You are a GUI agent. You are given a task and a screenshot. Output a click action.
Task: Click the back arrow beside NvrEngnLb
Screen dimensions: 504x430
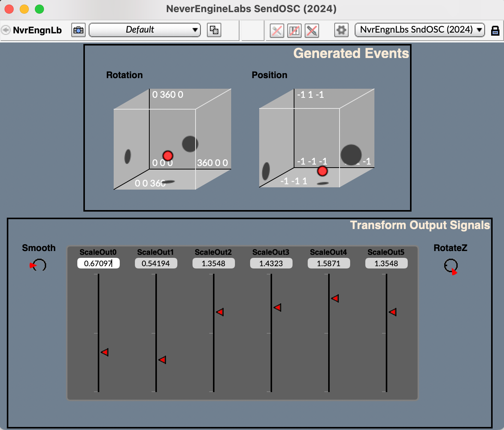pos(6,30)
